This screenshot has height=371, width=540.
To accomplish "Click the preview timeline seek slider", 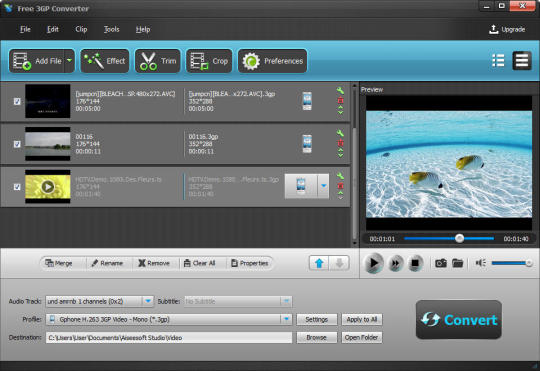I will [x=449, y=238].
